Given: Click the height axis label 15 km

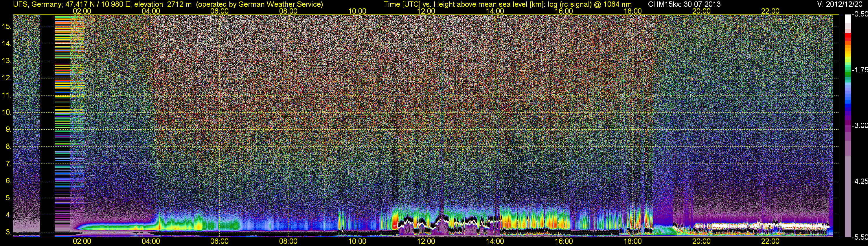Looking at the screenshot, I should tap(6, 26).
